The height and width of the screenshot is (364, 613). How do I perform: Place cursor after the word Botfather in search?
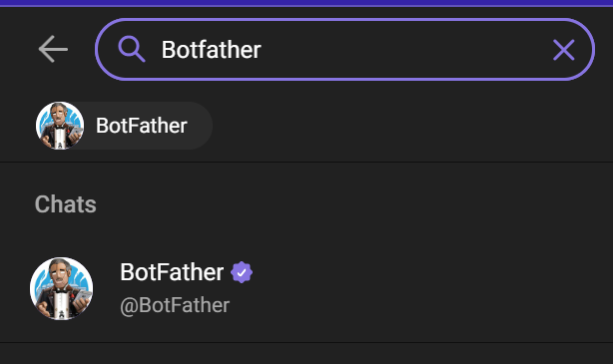pos(263,50)
